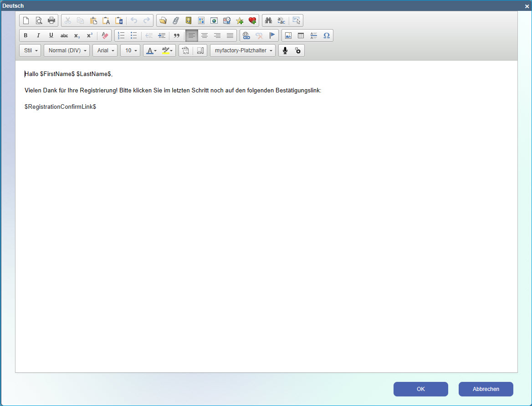The width and height of the screenshot is (532, 406).
Task: Open the Stil dropdown
Action: 30,51
